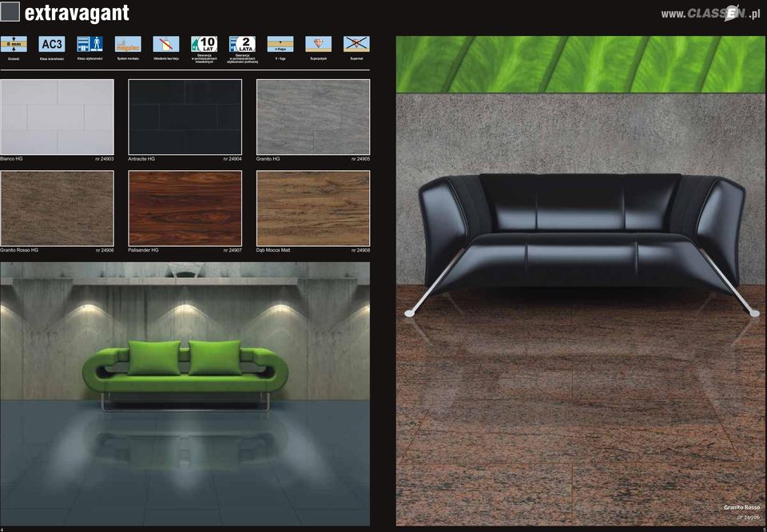Click the glue-free installation icon

[x=166, y=44]
